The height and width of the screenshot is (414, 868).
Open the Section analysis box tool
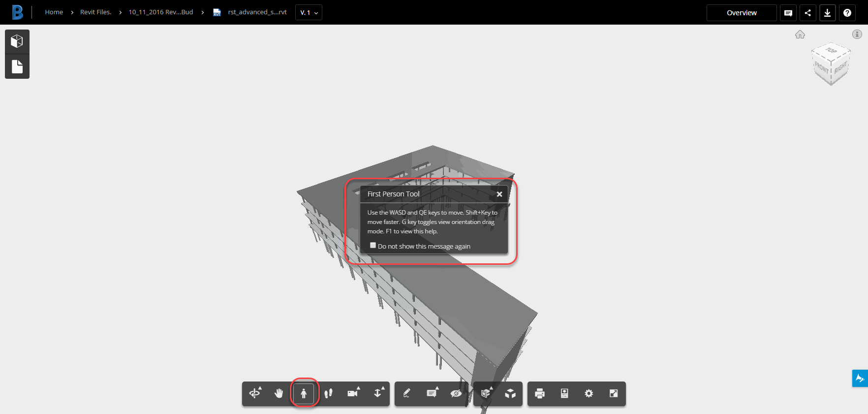click(486, 393)
